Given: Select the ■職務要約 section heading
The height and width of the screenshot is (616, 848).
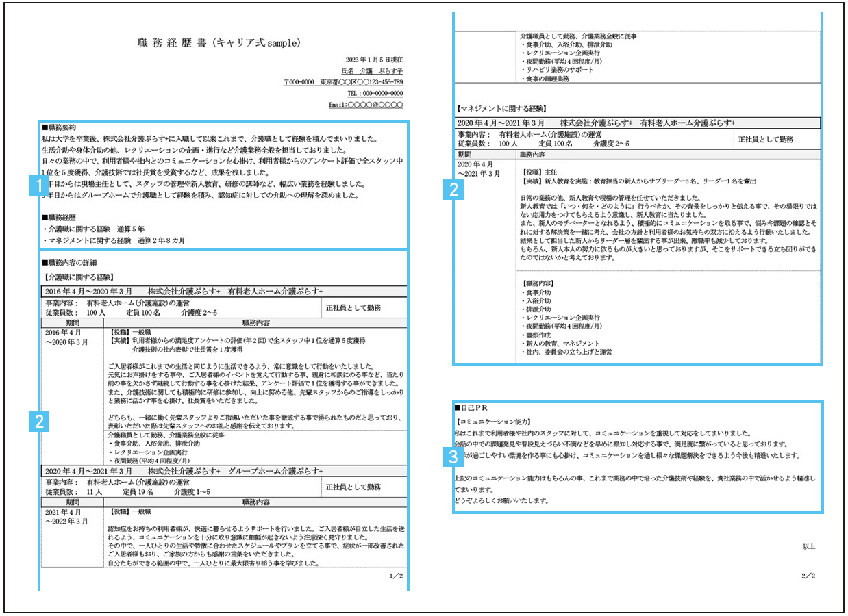Looking at the screenshot, I should (x=59, y=127).
